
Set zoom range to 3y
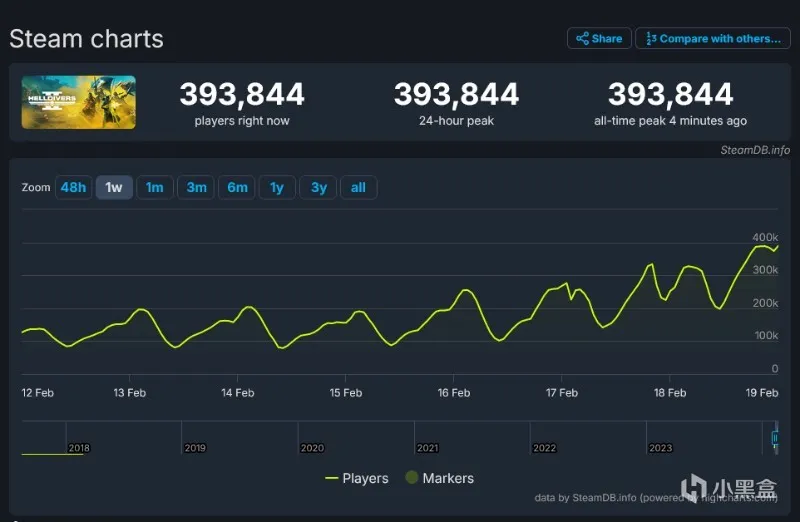click(318, 187)
